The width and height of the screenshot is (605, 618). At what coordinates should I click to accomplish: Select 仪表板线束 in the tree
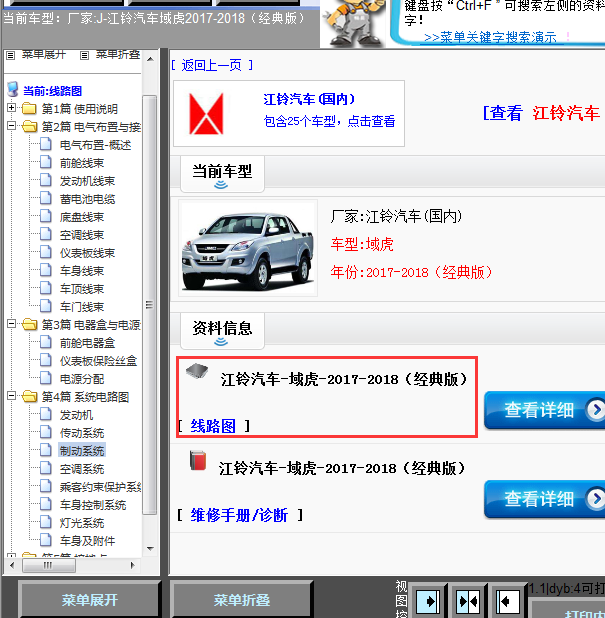pos(87,253)
